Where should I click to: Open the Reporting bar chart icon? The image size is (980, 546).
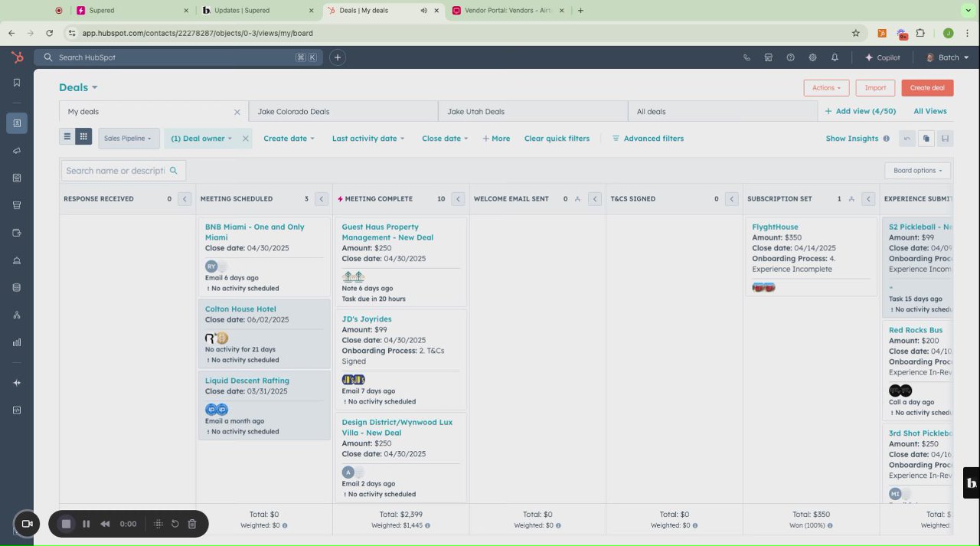click(17, 342)
